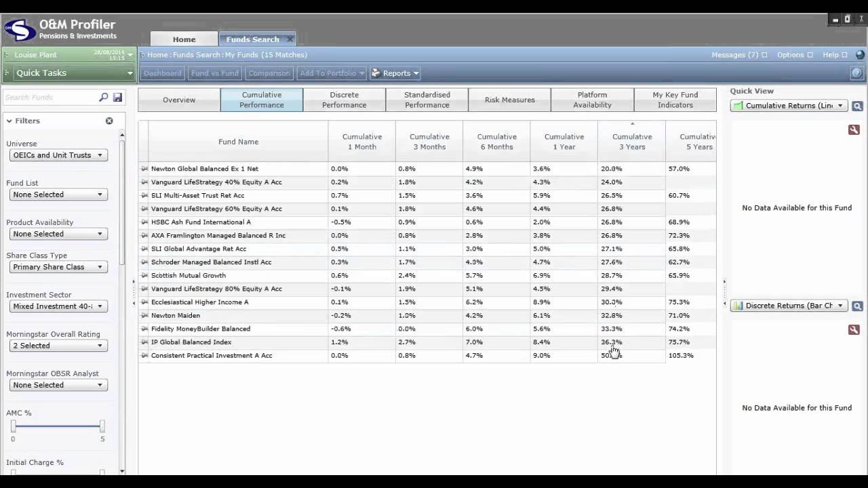Image resolution: width=868 pixels, height=488 pixels.
Task: Click the Search Funds input field
Action: [51, 98]
